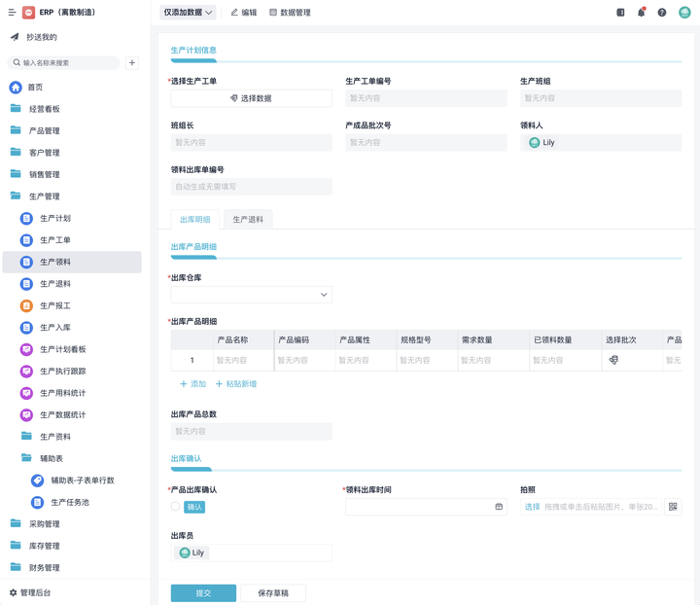Click 选择数据 to choose 生产工单
The width and height of the screenshot is (700, 605).
pyautogui.click(x=251, y=98)
